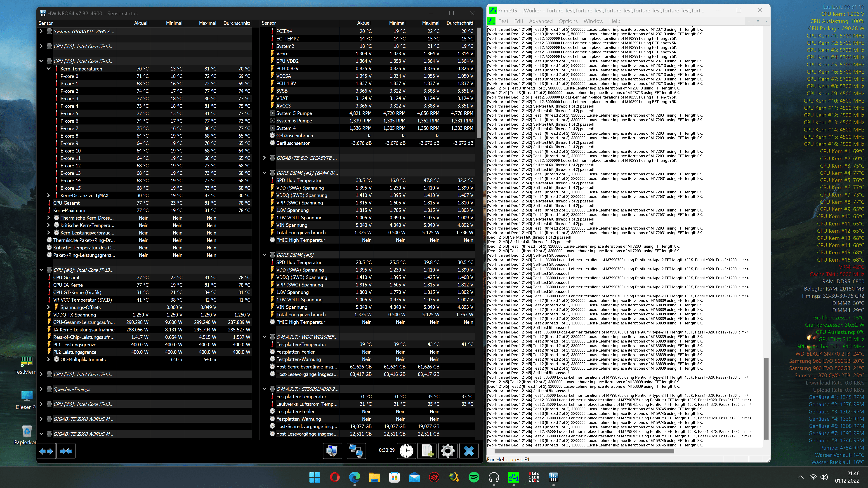Open the Options menu in Prime95

coord(568,21)
